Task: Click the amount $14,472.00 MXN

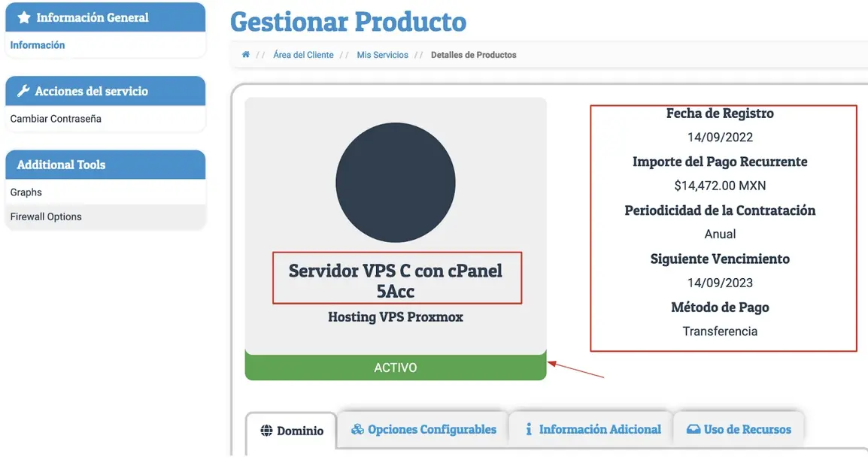Action: pos(720,186)
